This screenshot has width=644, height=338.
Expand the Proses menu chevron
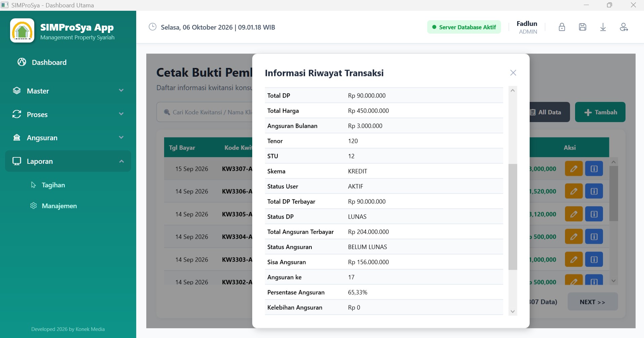coord(121,114)
